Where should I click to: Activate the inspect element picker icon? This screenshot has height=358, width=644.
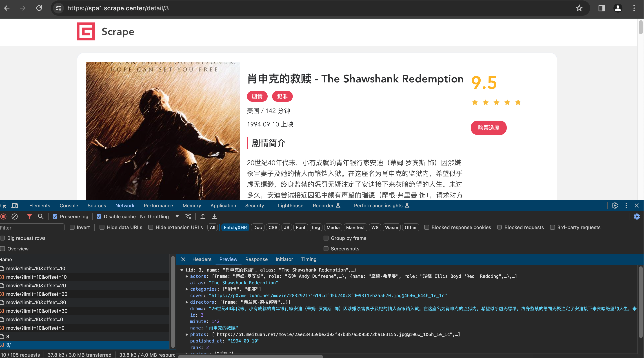pyautogui.click(x=4, y=206)
